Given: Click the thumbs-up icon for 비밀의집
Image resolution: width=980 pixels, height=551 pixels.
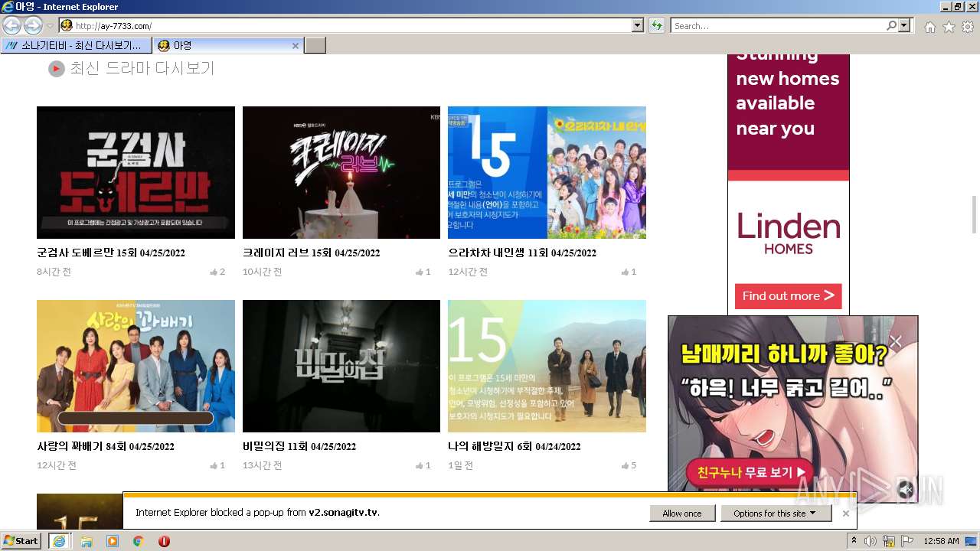Looking at the screenshot, I should click(420, 465).
